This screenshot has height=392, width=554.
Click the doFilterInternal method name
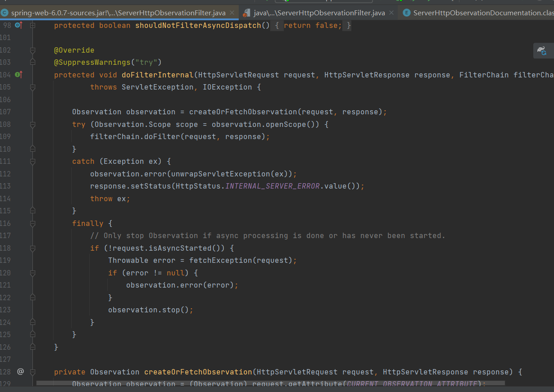point(158,75)
